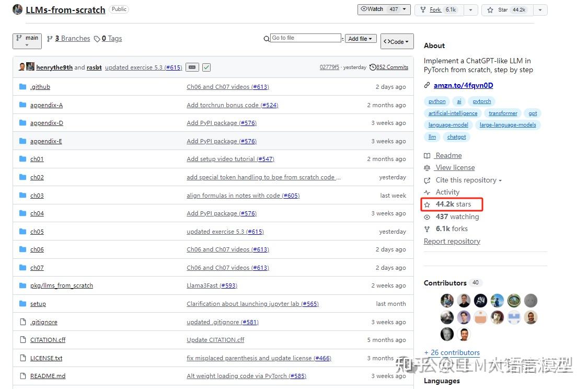
Task: Open the main branch selector
Action: click(27, 41)
